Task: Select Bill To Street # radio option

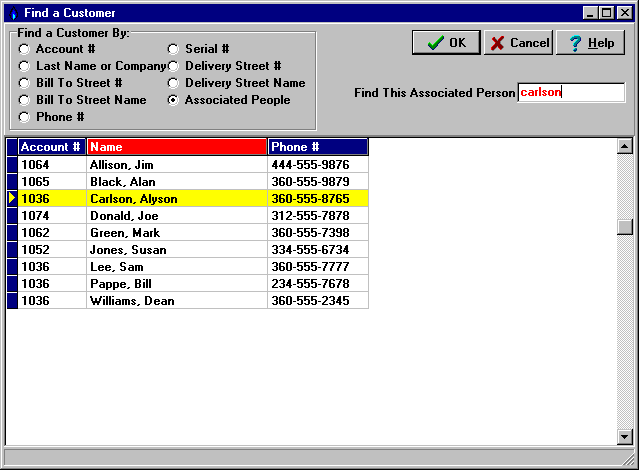Action: click(x=24, y=83)
